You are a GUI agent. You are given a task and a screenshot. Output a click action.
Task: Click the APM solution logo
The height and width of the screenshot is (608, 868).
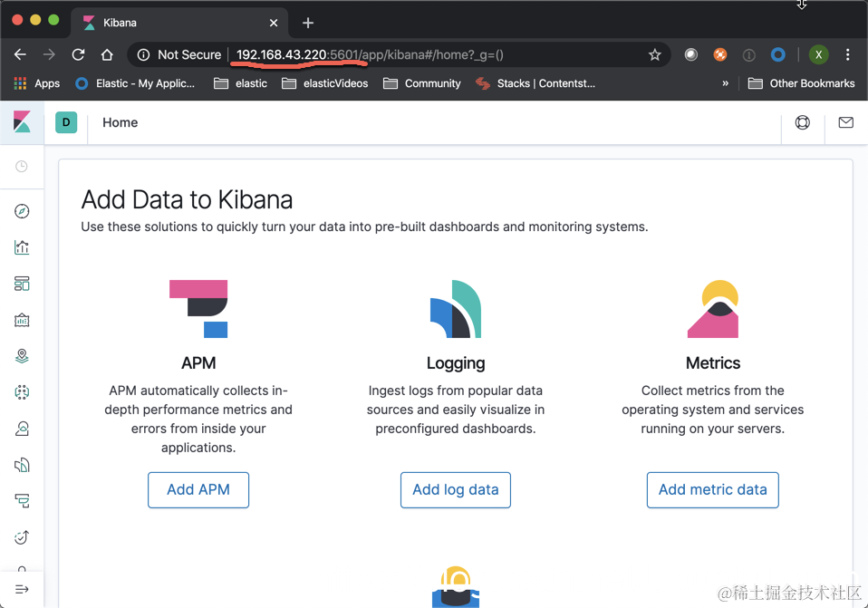198,309
